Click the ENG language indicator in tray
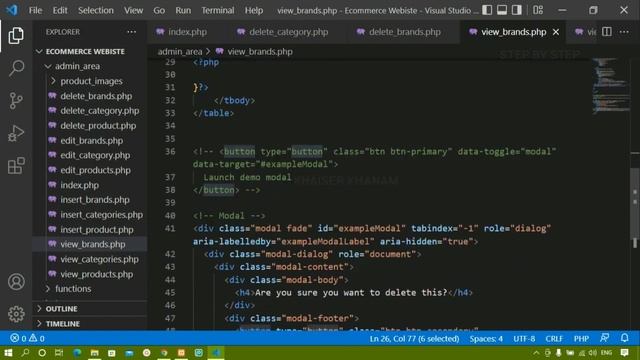The height and width of the screenshot is (360, 640). coord(607,353)
